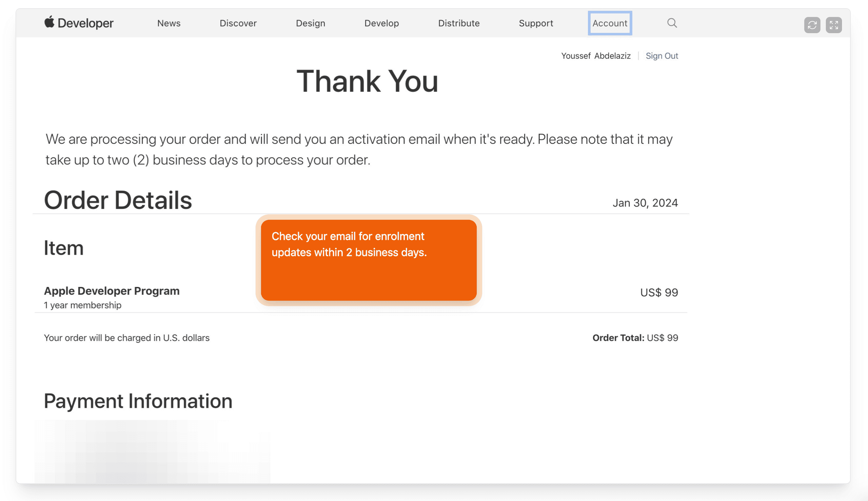Click the Apple Developer logo

79,23
